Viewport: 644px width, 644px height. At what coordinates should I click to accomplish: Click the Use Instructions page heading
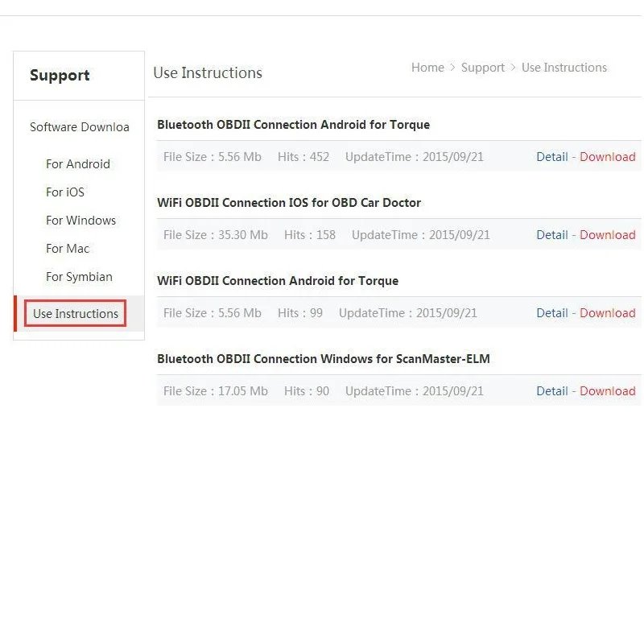[x=208, y=72]
